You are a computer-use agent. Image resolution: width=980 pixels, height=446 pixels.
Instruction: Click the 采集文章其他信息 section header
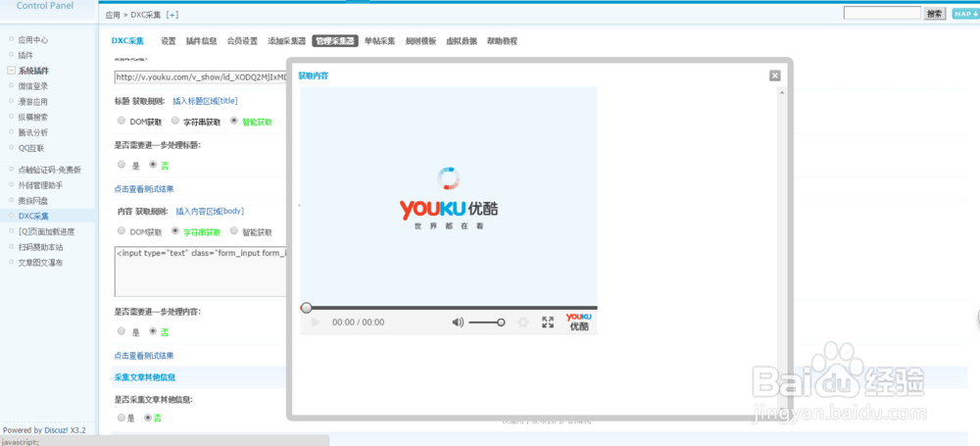click(144, 377)
